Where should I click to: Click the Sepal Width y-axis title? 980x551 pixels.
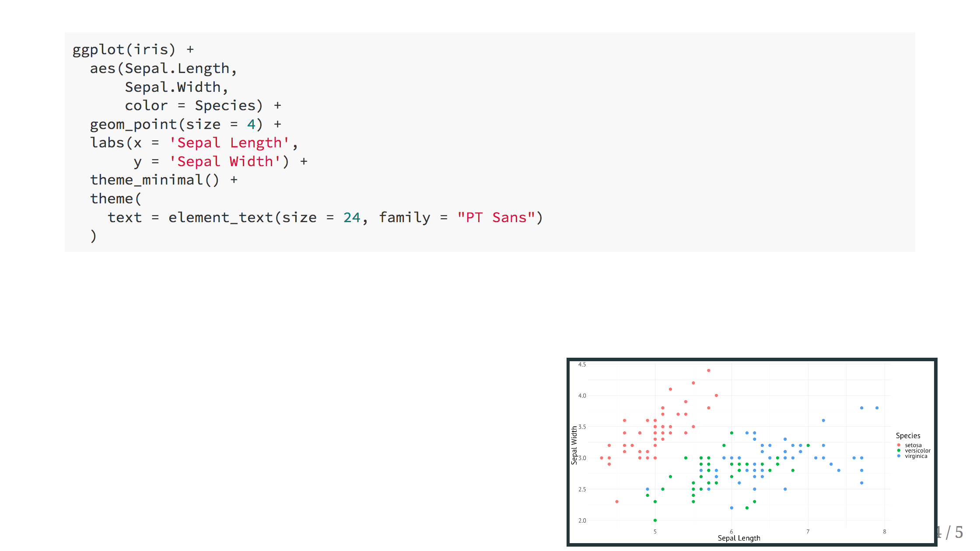pos(574,445)
